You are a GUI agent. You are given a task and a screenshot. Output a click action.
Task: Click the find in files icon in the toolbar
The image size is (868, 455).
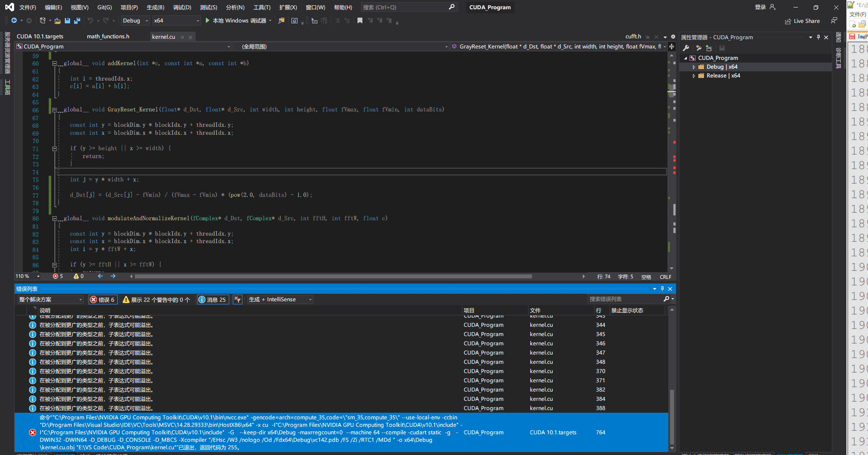click(281, 21)
